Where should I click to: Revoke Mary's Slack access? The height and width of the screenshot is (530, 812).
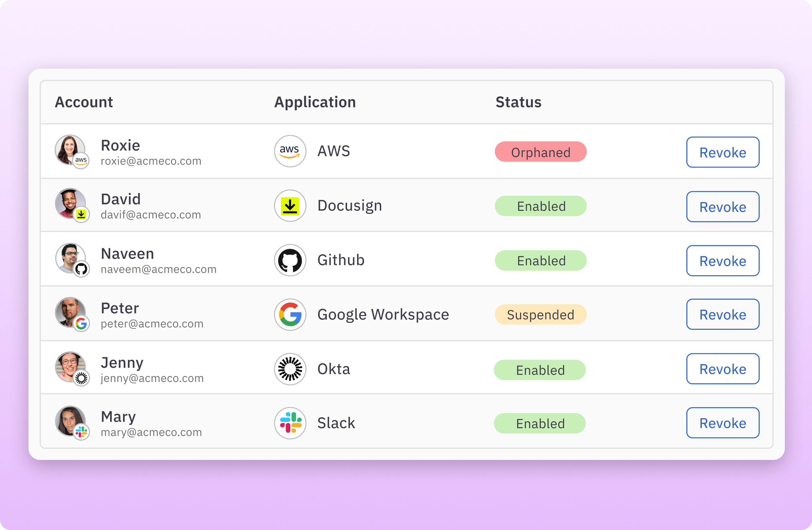[723, 423]
